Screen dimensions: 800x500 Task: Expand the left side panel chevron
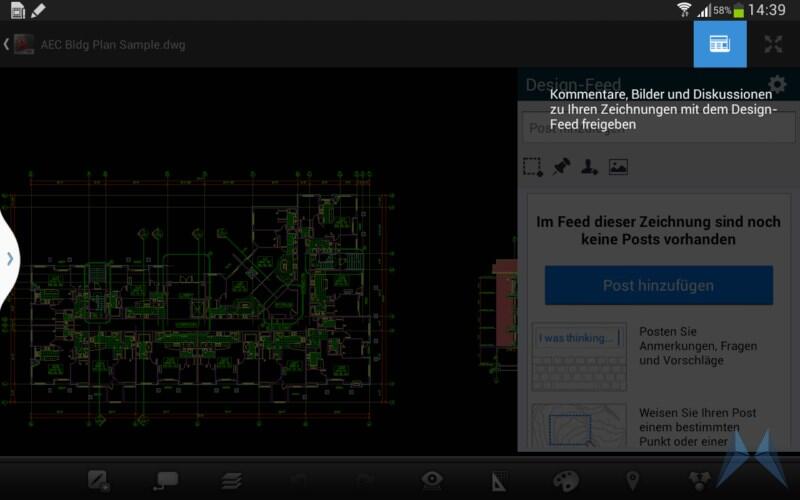click(x=10, y=258)
